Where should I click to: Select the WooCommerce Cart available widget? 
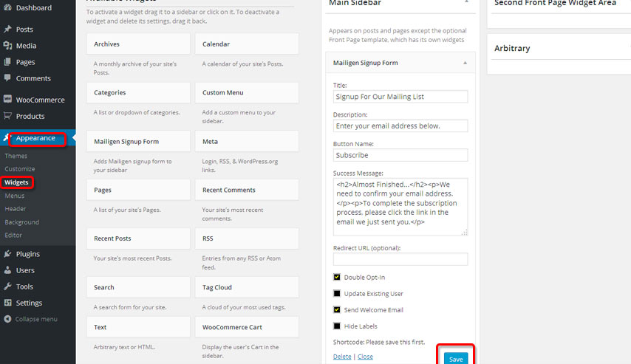click(x=247, y=327)
